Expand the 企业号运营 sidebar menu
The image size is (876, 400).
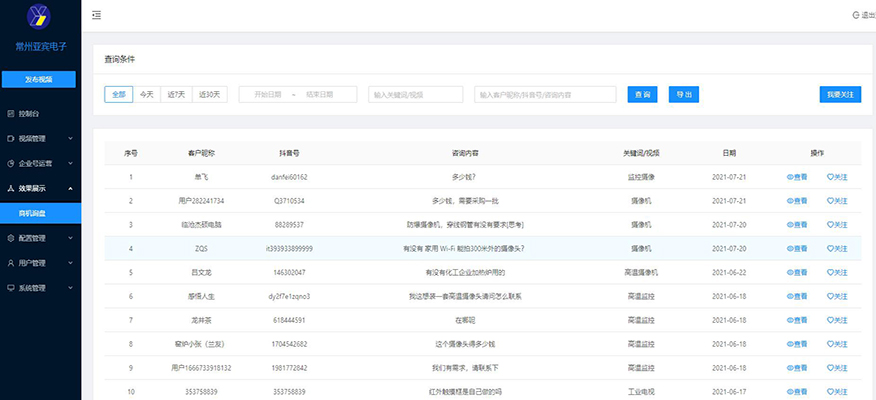click(x=40, y=163)
